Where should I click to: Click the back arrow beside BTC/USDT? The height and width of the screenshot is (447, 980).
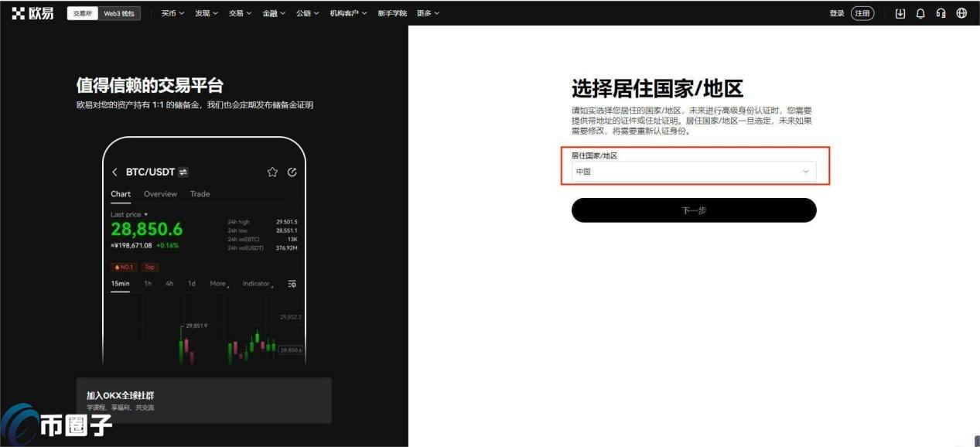click(x=115, y=172)
